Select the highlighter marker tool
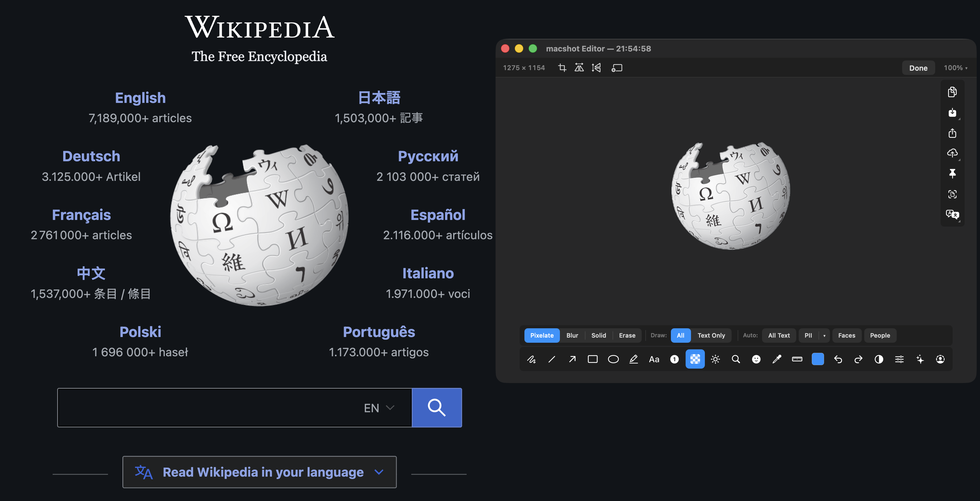The image size is (980, 501). (x=633, y=359)
